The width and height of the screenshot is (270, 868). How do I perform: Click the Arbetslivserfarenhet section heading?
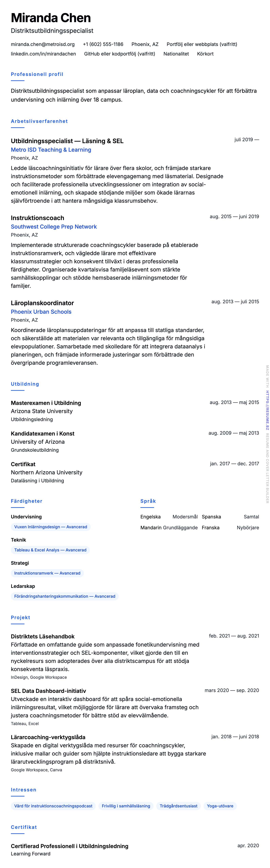(39, 121)
